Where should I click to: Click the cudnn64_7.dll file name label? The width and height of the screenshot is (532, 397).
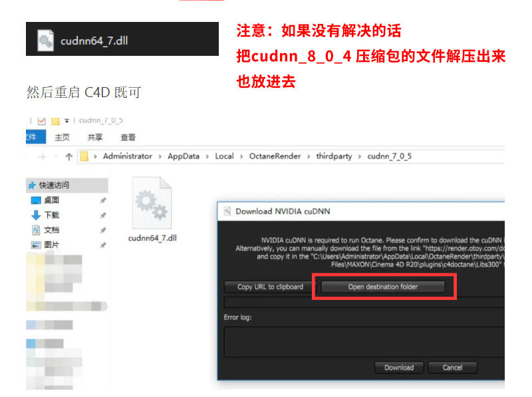(152, 238)
